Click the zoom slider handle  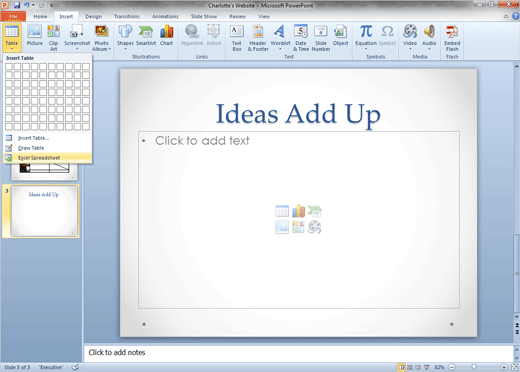point(474,367)
